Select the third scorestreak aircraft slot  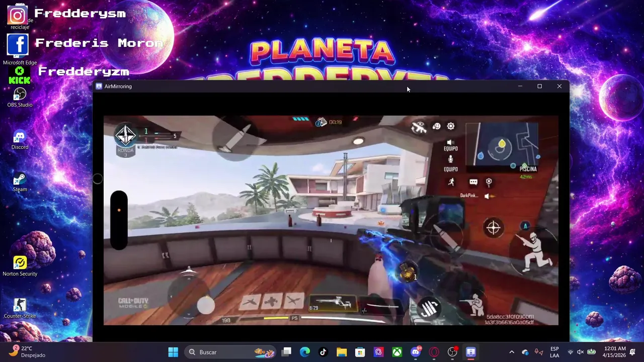point(293,301)
